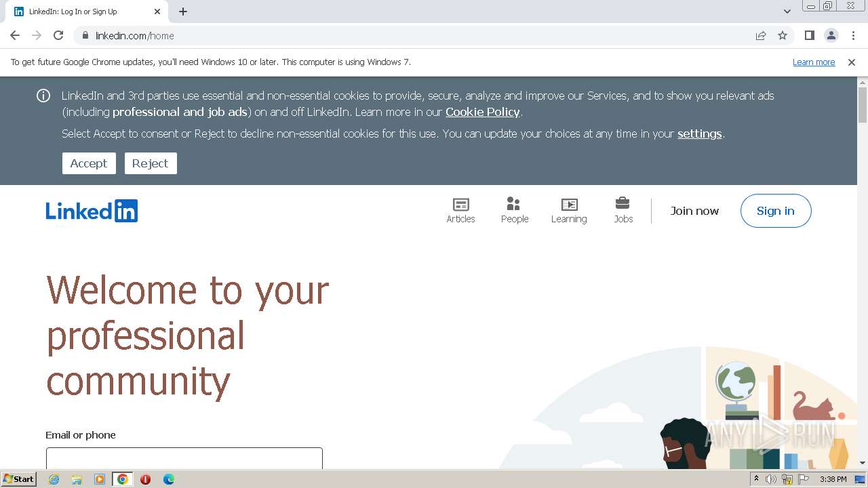Click the network tray icon
The width and height of the screenshot is (868, 488).
click(787, 479)
